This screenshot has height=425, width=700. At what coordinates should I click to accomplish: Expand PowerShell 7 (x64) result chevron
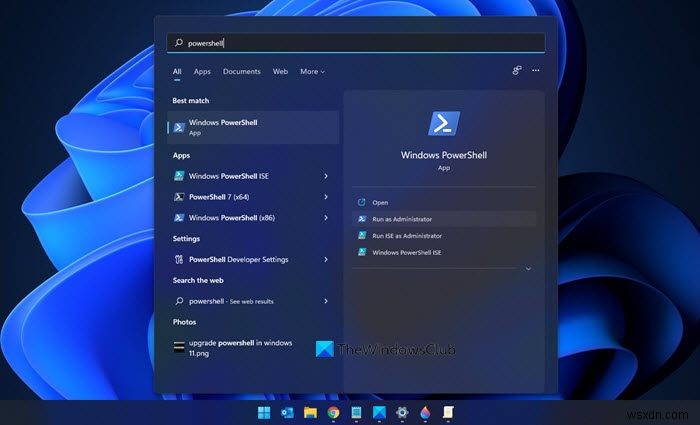click(x=326, y=197)
